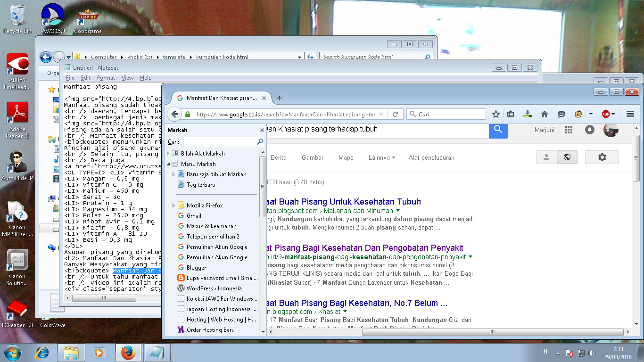The height and width of the screenshot is (362, 644).
Task: Open Edit menu in Notepad
Action: click(86, 78)
